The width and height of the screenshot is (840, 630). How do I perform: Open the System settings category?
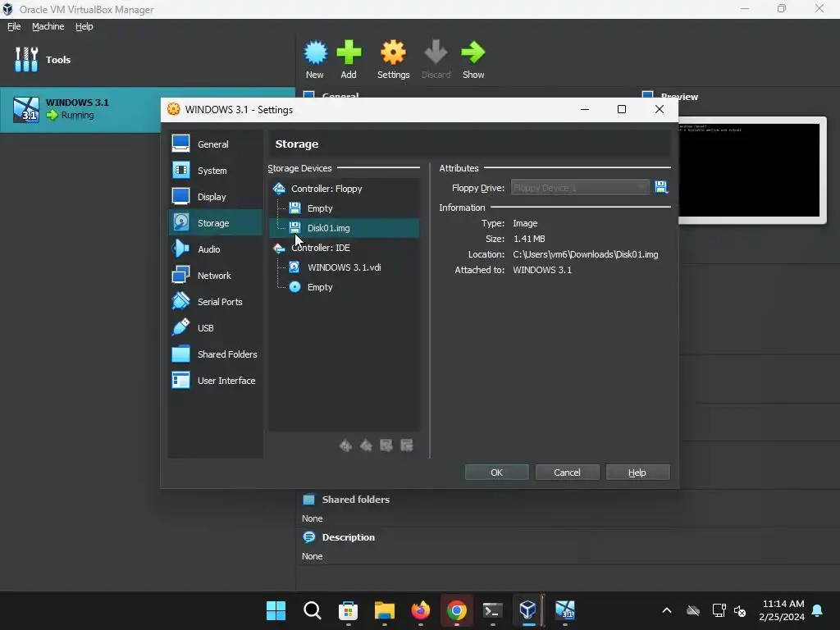[216, 171]
